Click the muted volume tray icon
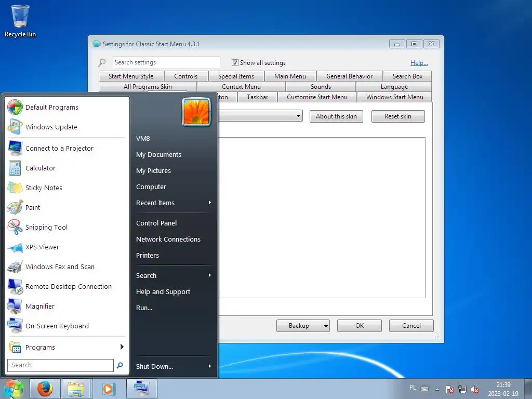This screenshot has height=399, width=532. coord(475,389)
